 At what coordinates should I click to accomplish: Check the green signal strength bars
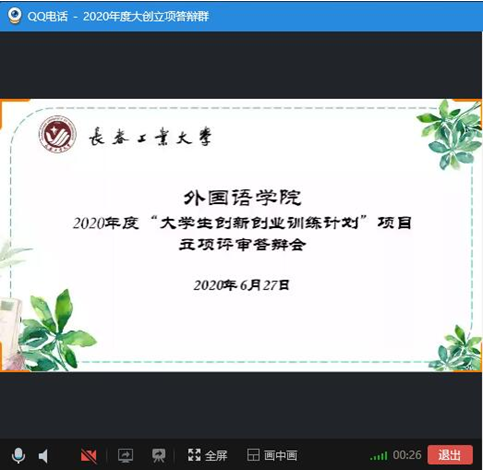coord(379,456)
